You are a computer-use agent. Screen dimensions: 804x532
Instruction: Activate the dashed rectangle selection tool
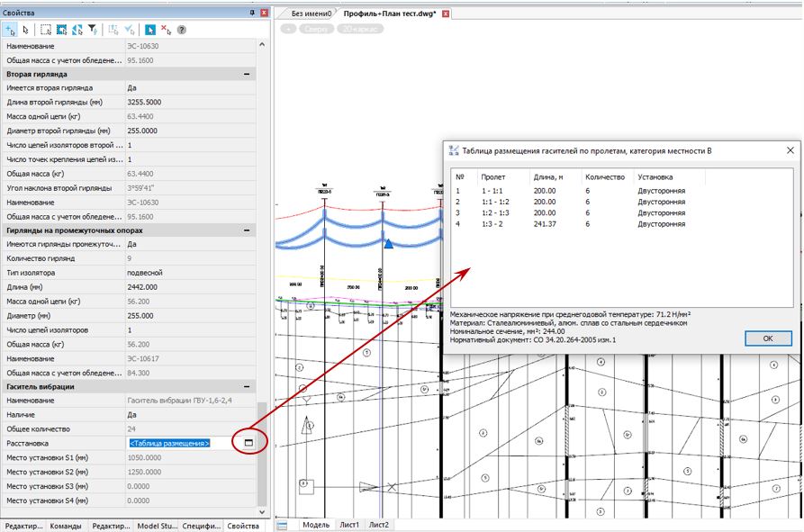(47, 30)
